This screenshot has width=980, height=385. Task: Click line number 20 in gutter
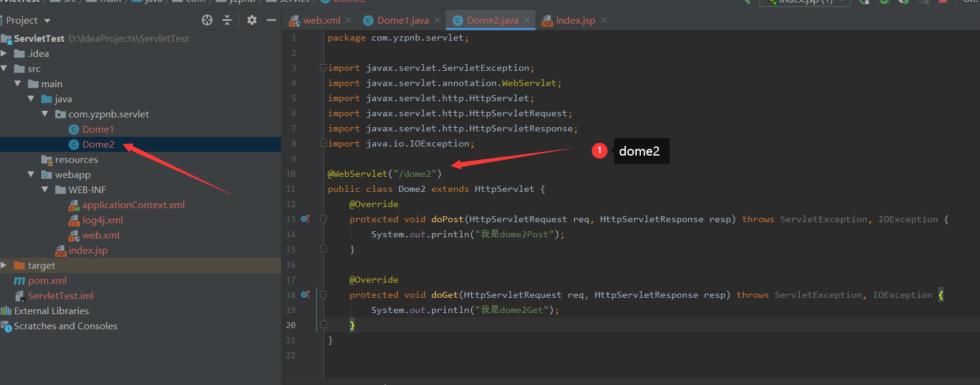(x=291, y=325)
